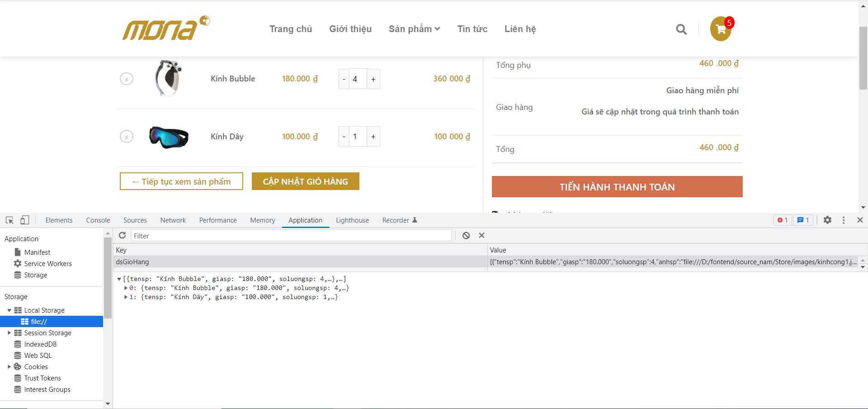
Task: Expand object 1 Kính Dây in preview
Action: pos(126,297)
